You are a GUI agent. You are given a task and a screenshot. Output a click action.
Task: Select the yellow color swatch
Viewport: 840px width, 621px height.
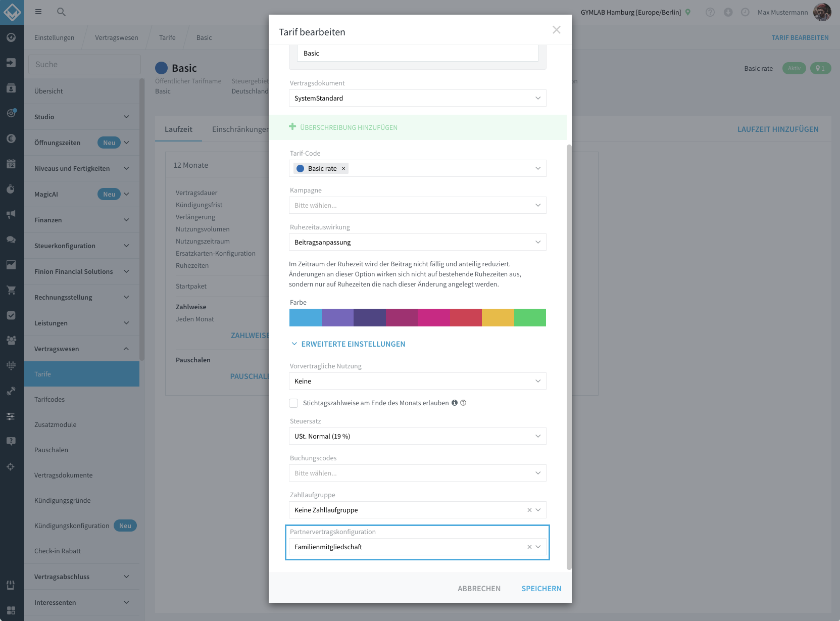498,317
